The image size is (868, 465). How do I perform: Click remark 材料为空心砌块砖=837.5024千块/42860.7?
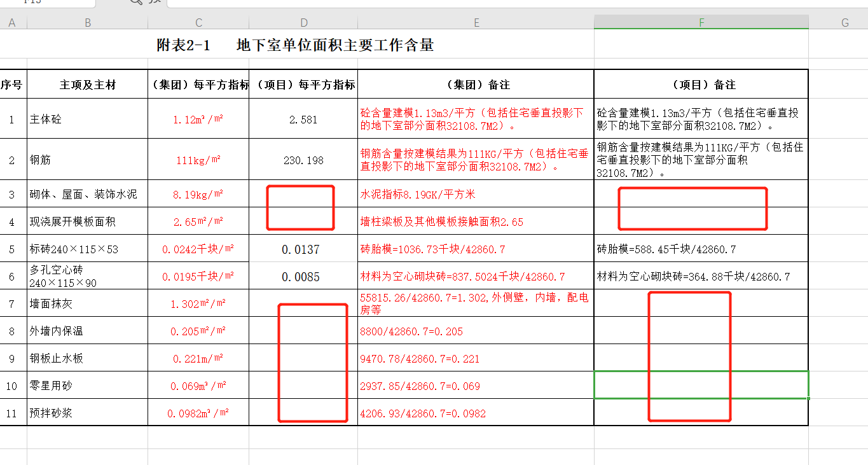point(462,277)
